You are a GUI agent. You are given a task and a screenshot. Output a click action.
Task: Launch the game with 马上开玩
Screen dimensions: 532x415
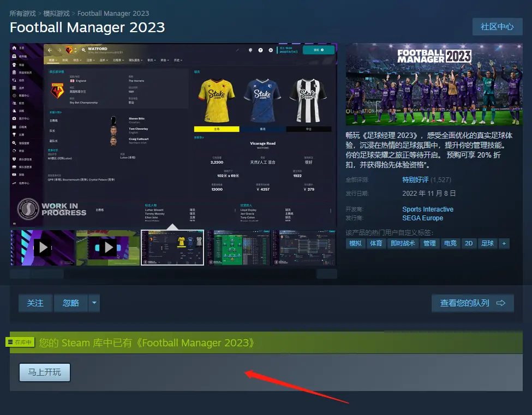44,372
